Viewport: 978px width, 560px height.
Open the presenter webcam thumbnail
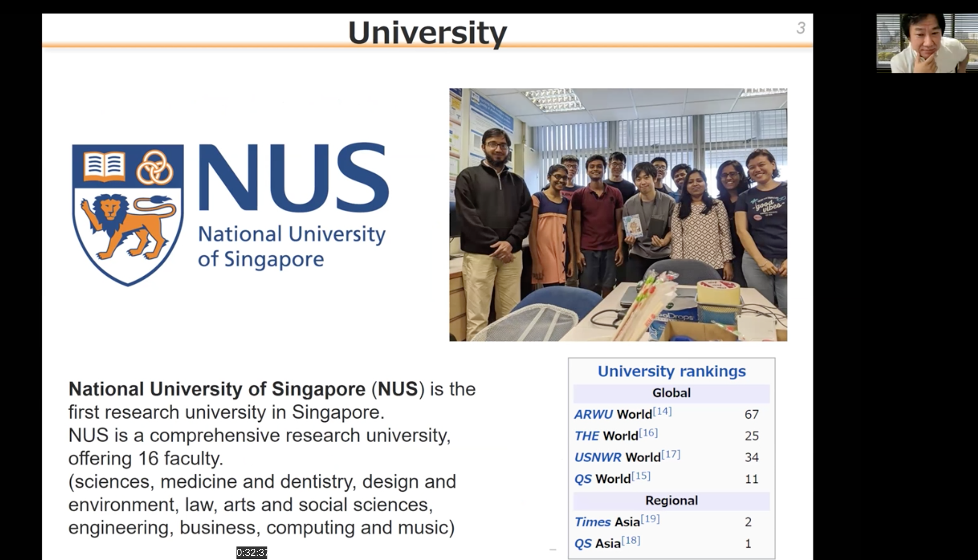pyautogui.click(x=927, y=43)
